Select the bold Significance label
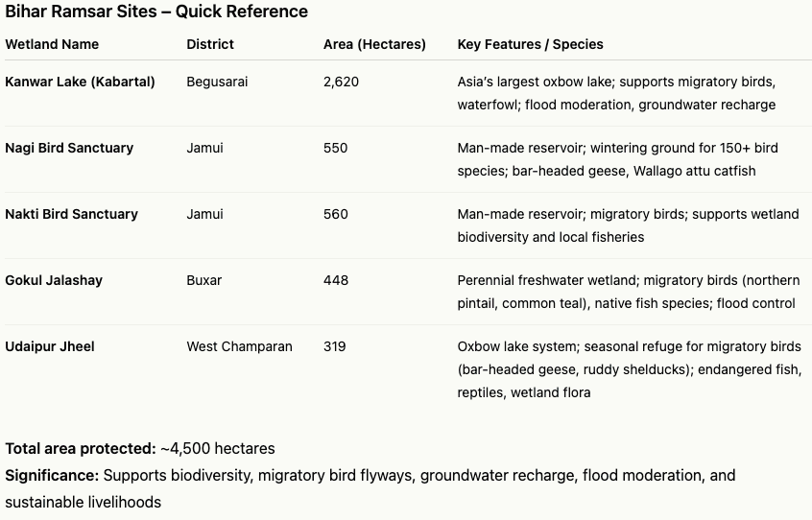The width and height of the screenshot is (812, 520). click(52, 475)
